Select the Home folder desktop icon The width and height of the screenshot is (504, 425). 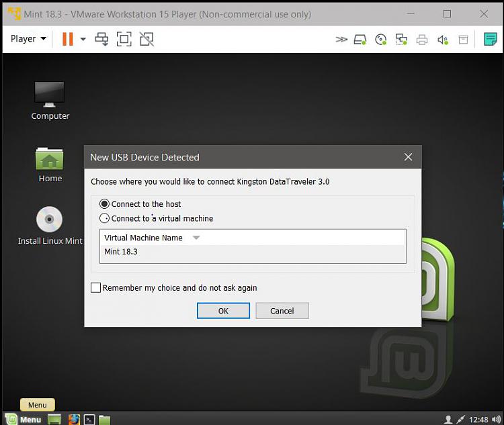click(50, 164)
